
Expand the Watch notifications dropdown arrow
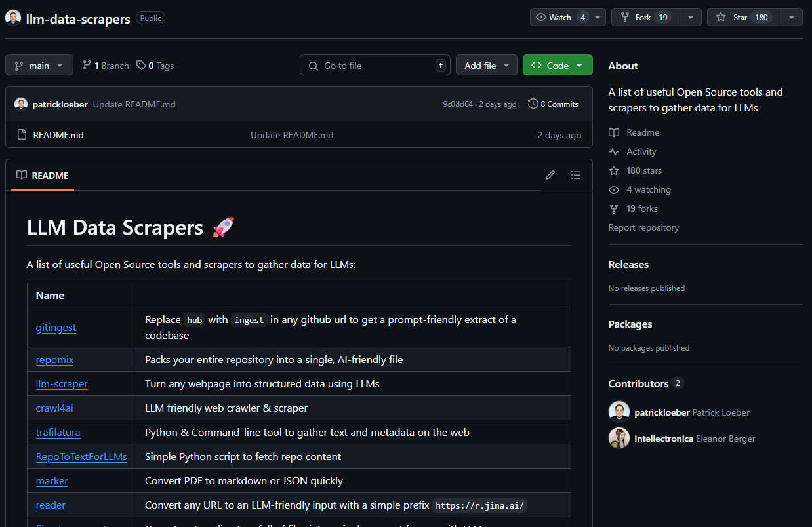(598, 18)
